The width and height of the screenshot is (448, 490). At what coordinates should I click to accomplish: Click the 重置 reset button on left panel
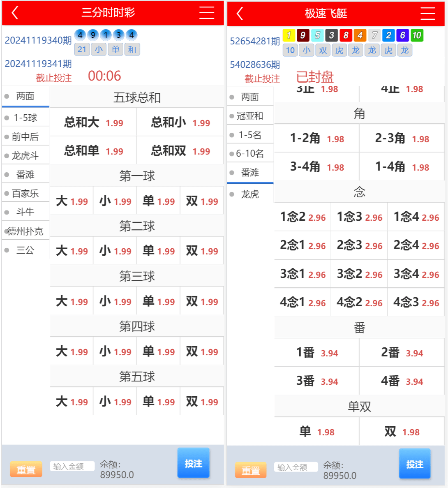(26, 469)
